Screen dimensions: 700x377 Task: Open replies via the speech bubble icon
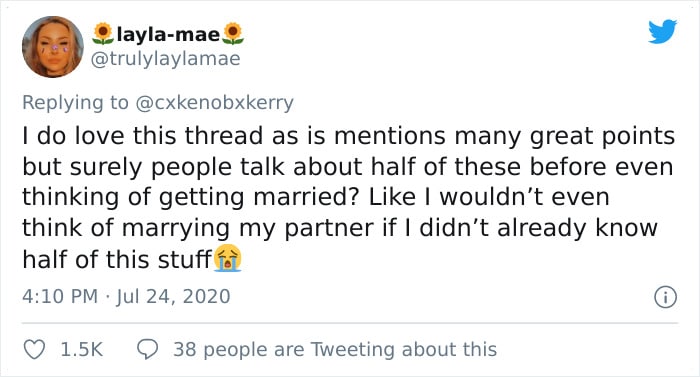click(x=147, y=349)
